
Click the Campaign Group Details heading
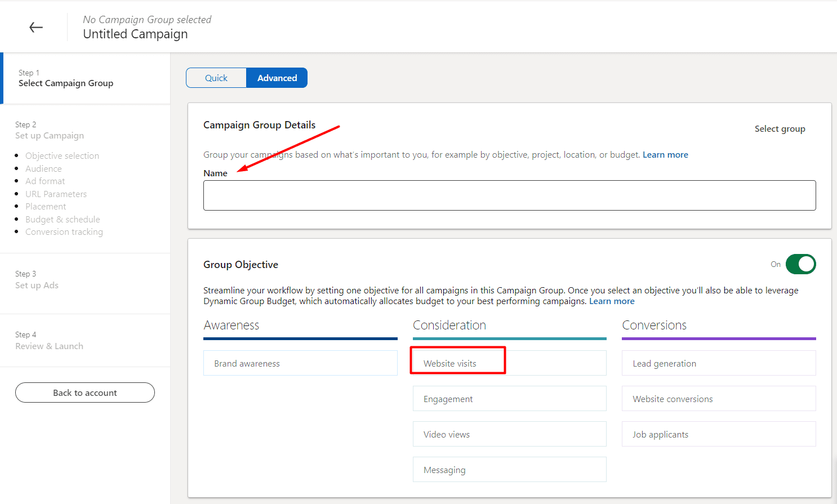[259, 125]
